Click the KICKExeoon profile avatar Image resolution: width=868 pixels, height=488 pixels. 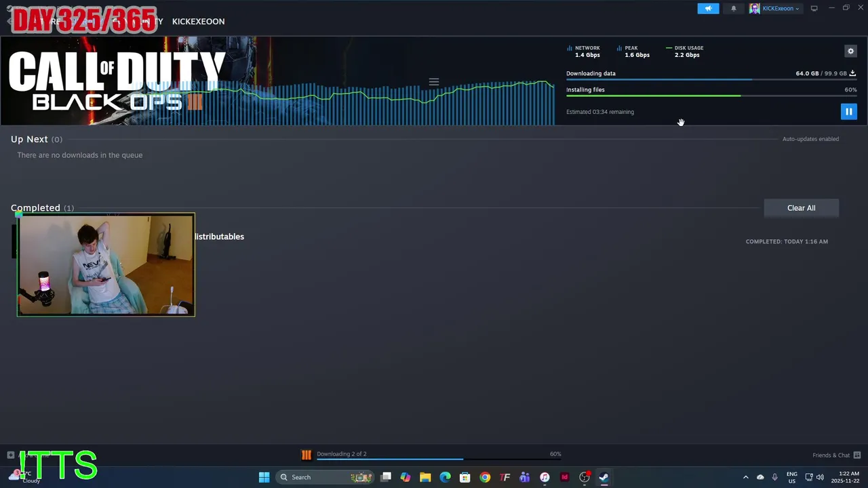coord(754,8)
